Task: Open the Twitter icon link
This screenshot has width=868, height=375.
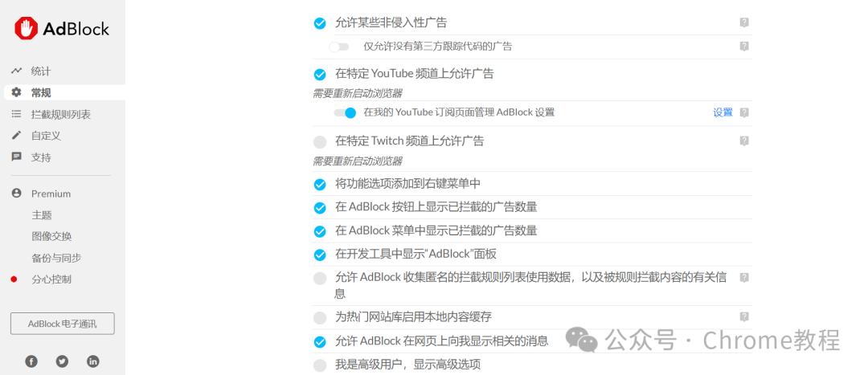Action: [x=62, y=361]
